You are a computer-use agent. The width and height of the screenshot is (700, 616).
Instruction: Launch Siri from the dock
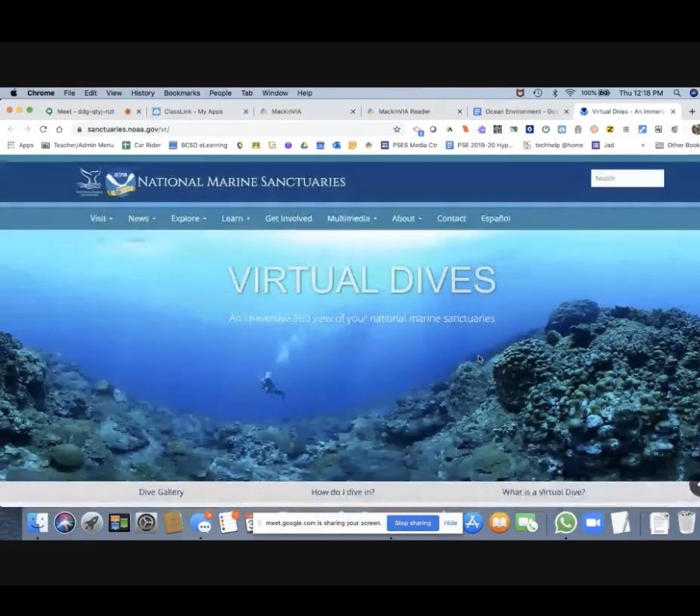pyautogui.click(x=65, y=522)
